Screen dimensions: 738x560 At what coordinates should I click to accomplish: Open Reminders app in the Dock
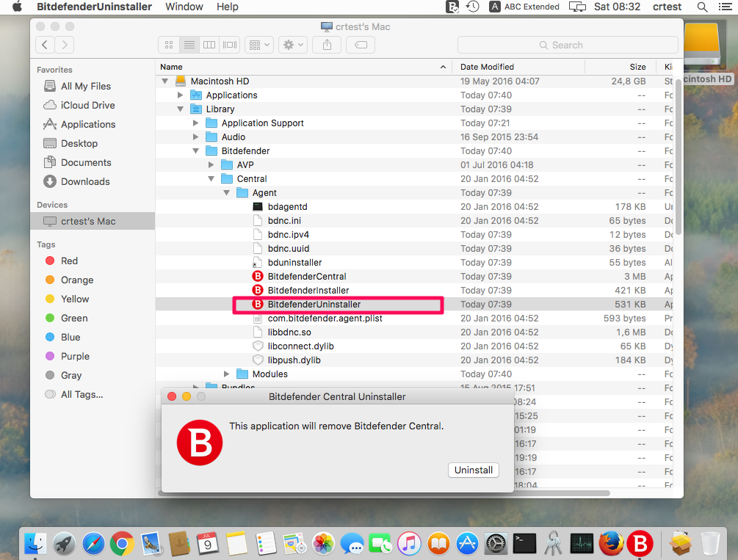[266, 544]
